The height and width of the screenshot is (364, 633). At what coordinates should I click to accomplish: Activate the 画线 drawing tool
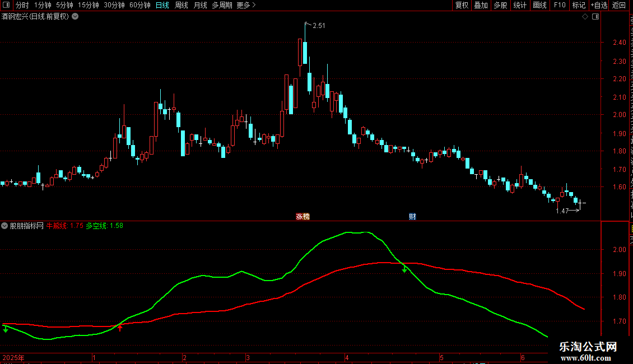tap(540, 5)
